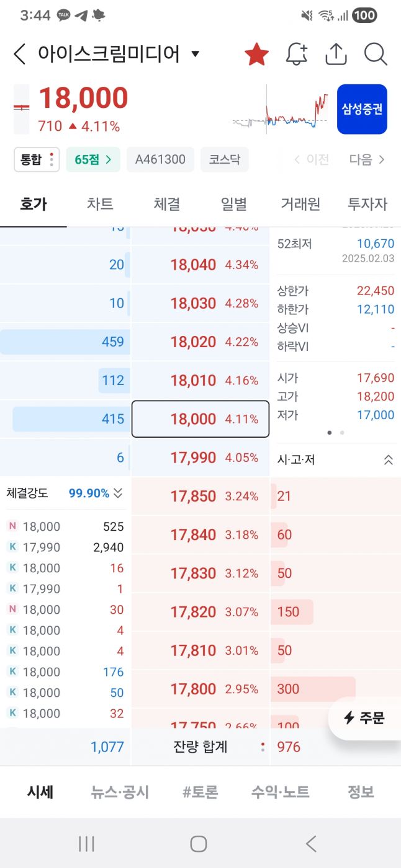401x868 pixels.
Task: Tap the 삼성증권 button
Action: (x=362, y=110)
